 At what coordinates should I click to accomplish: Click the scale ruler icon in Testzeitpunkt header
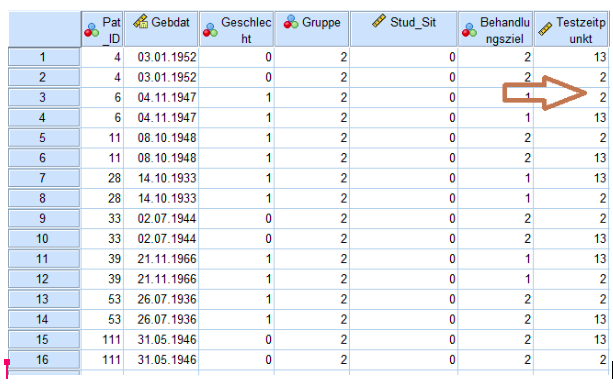pos(545,29)
